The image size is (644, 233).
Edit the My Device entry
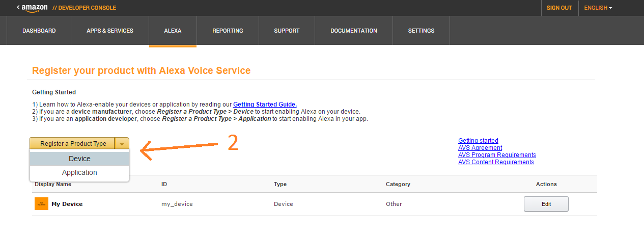pyautogui.click(x=546, y=204)
